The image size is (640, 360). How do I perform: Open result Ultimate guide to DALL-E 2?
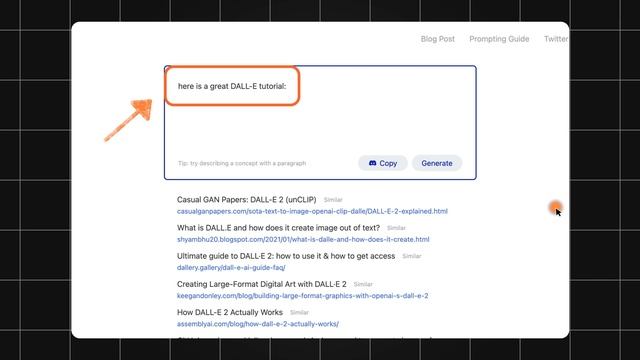click(x=286, y=256)
